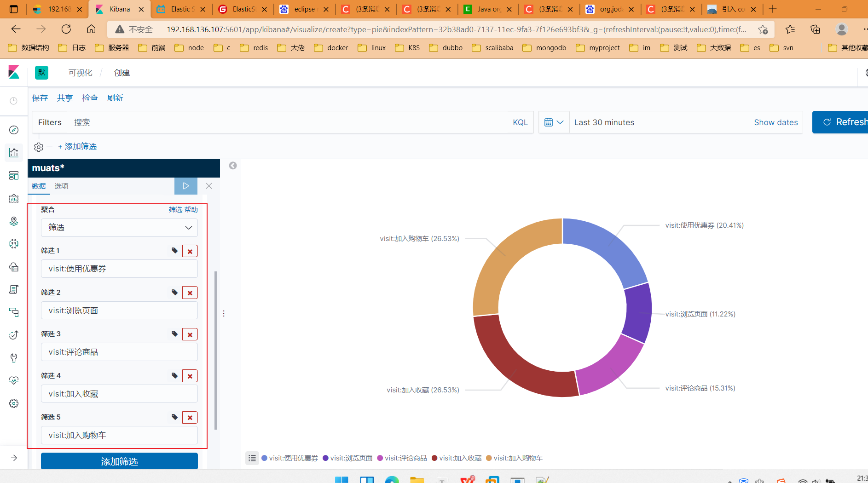868x483 pixels.
Task: Open Canvas icon in sidebar
Action: (x=14, y=198)
